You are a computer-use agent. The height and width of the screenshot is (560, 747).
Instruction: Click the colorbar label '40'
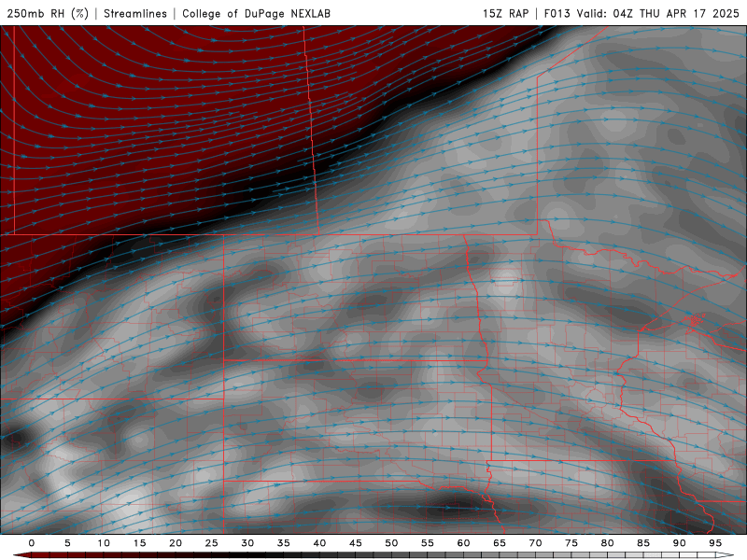[x=319, y=543]
